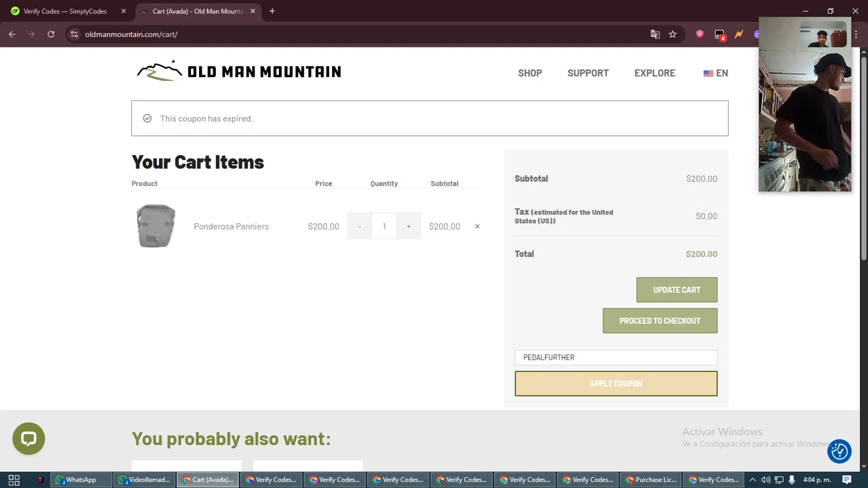Open the EXPLORE menu
The image size is (868, 488).
click(x=654, y=73)
